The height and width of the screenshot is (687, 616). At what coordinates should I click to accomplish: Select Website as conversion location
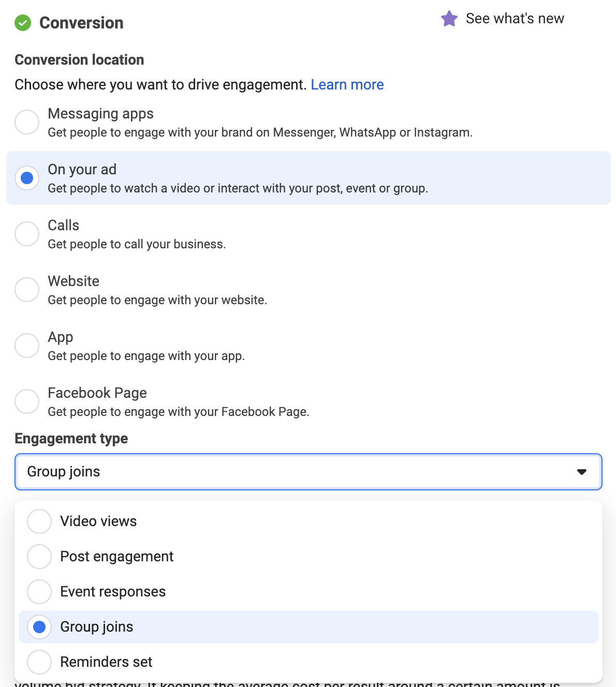pos(27,290)
